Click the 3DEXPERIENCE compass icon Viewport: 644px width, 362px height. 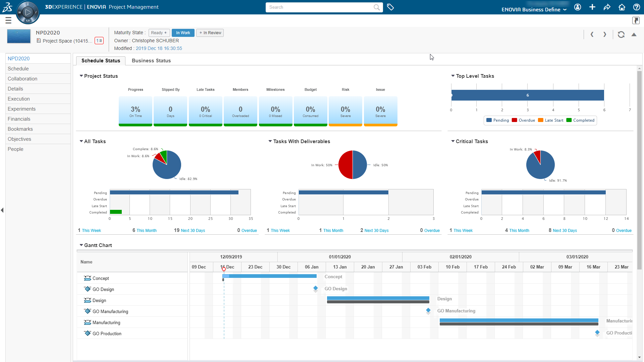(28, 13)
